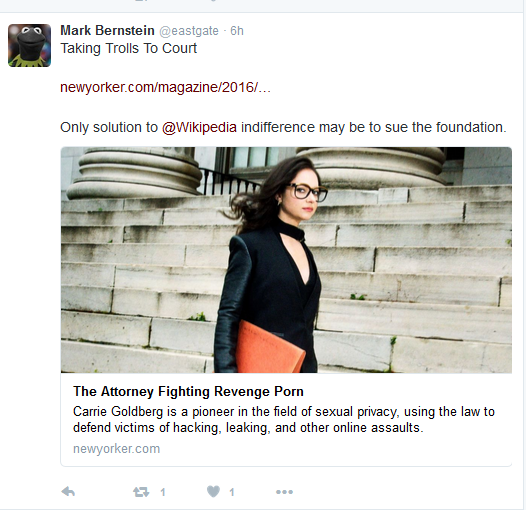Click the Taking Trolls To Court text

pyautogui.click(x=128, y=48)
